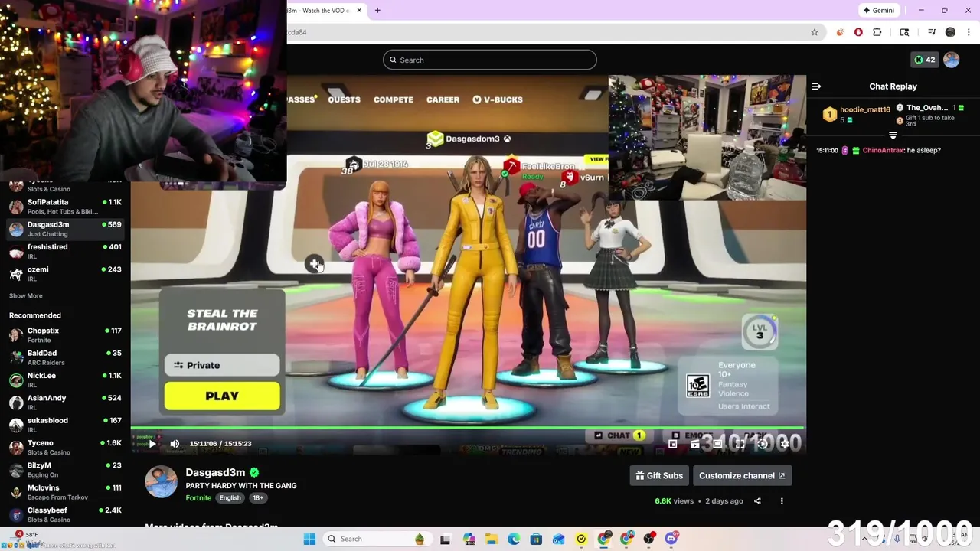Select Dasgasd3m in followed channels list
The height and width of the screenshot is (551, 980).
tap(65, 229)
